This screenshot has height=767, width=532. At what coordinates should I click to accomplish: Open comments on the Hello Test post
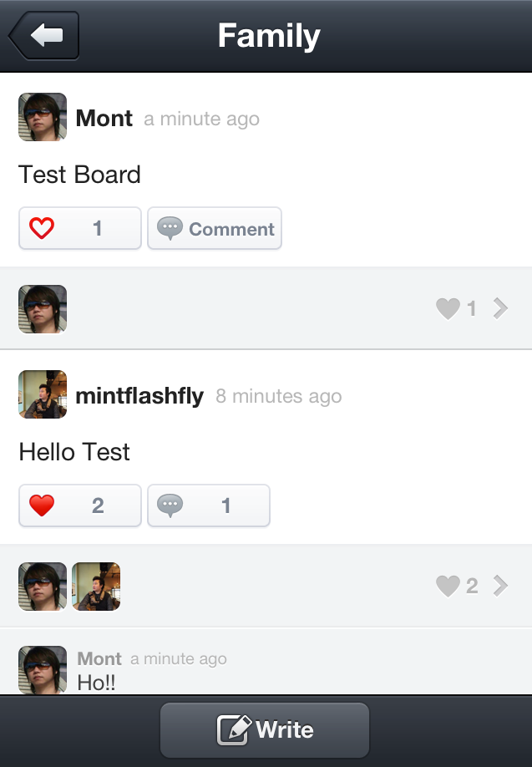[208, 505]
